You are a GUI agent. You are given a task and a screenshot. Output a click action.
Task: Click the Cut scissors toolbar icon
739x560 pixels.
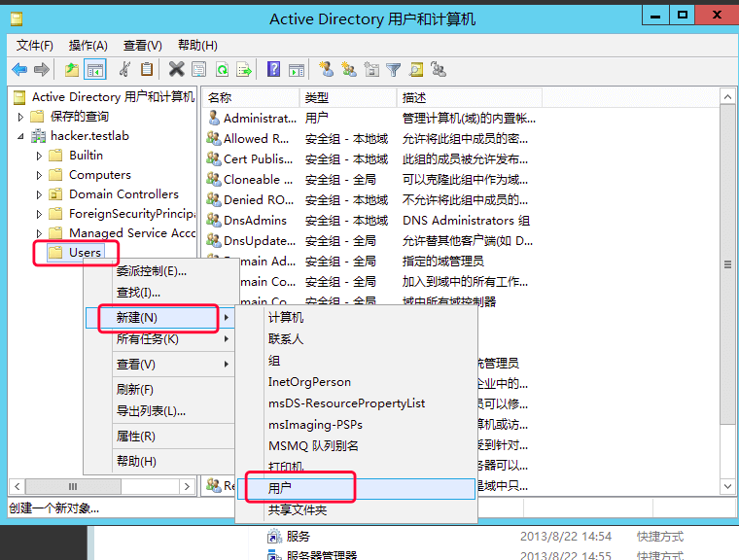(x=124, y=70)
